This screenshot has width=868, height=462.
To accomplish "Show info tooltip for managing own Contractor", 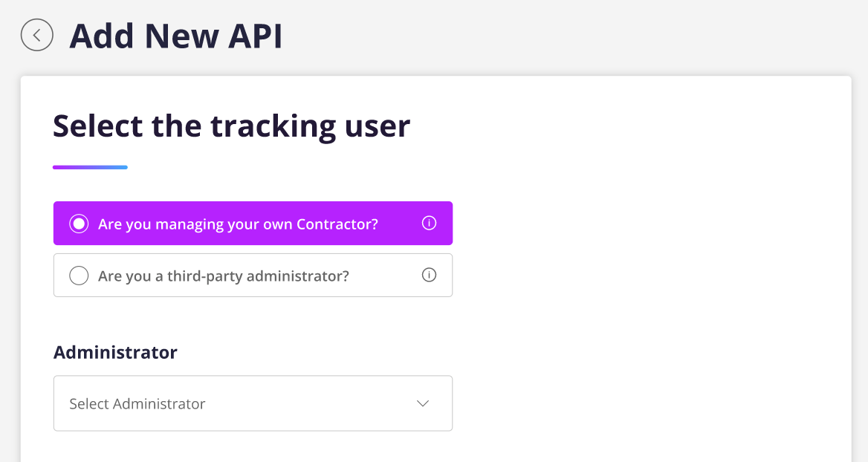I will point(429,223).
